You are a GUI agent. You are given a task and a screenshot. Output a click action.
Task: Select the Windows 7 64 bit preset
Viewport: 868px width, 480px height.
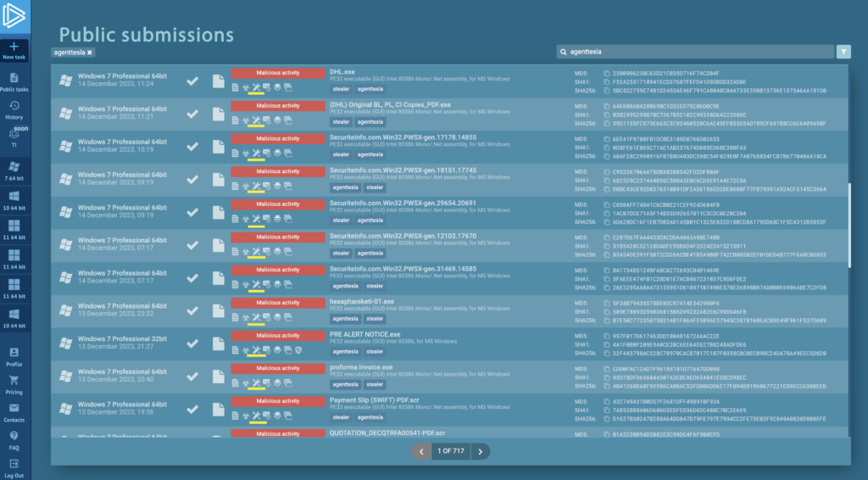pos(14,170)
